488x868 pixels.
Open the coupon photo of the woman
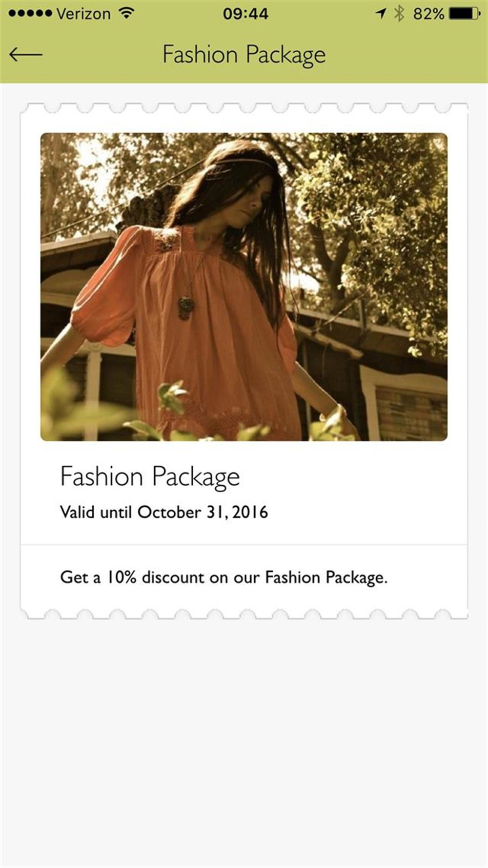244,287
